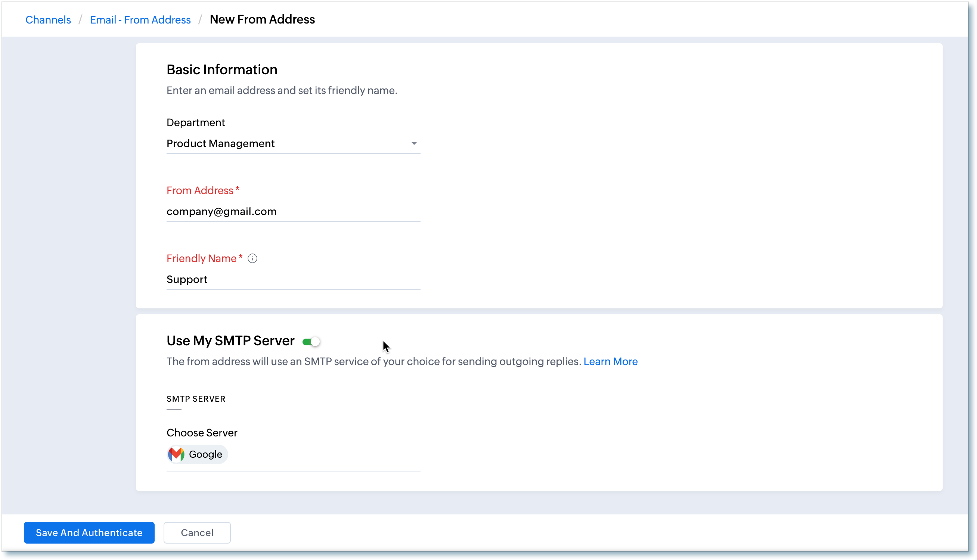Image resolution: width=977 pixels, height=560 pixels.
Task: Click the red From Address label
Action: coord(200,190)
